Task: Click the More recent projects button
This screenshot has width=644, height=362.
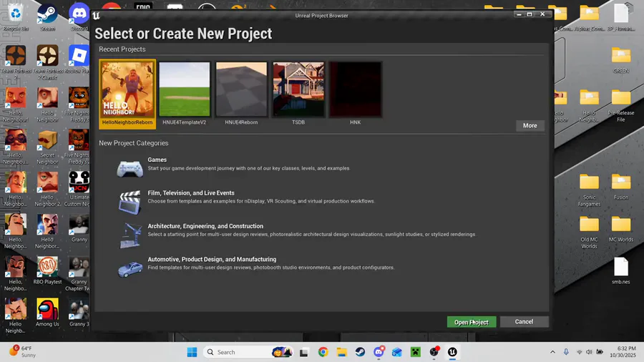Action: click(x=530, y=126)
